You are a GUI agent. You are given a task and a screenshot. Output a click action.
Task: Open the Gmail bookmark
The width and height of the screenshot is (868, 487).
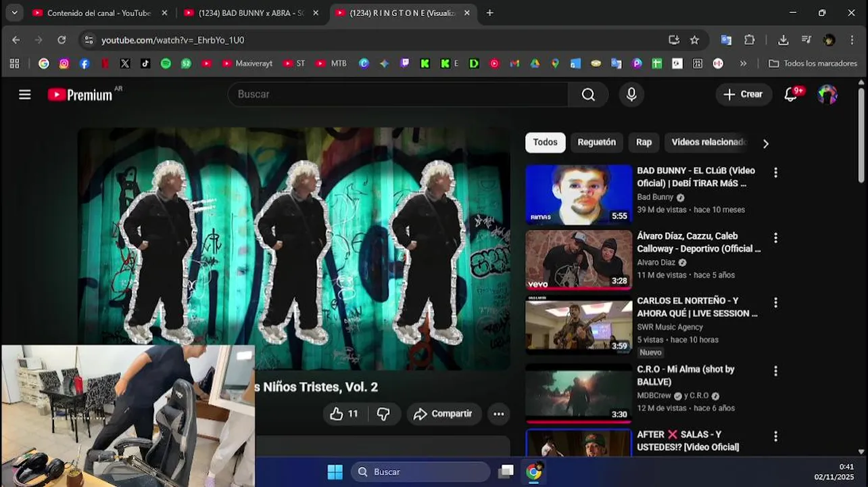(514, 64)
